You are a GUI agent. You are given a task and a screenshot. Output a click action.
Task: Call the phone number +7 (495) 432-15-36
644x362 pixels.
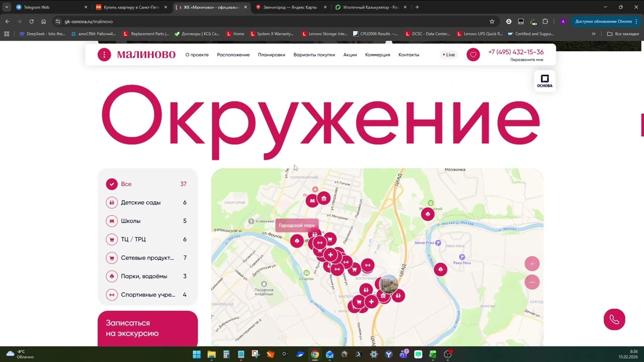click(x=516, y=52)
